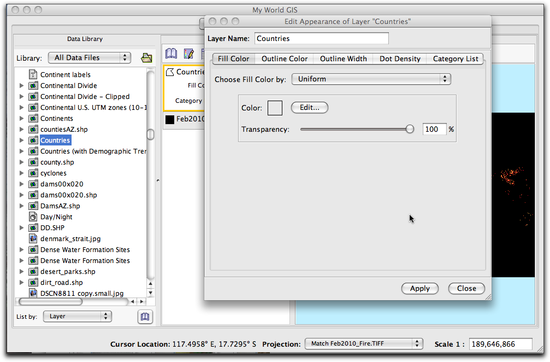Switch to the Fill Color tab
Image resolution: width=550 pixels, height=362 pixels.
(233, 59)
